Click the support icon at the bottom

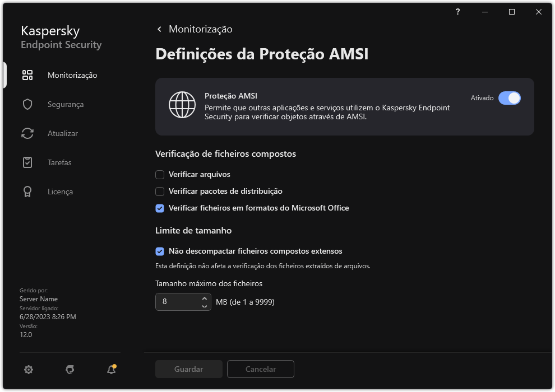[70, 370]
